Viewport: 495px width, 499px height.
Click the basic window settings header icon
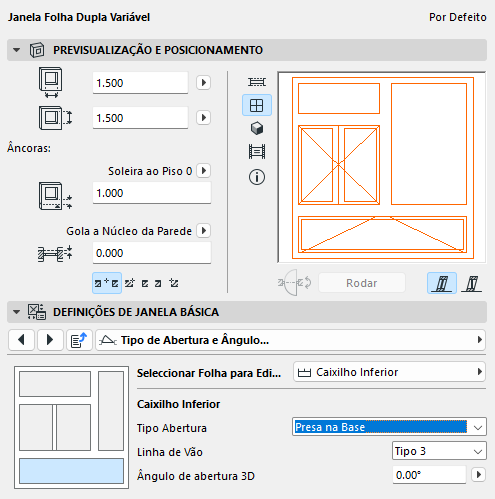point(37,312)
